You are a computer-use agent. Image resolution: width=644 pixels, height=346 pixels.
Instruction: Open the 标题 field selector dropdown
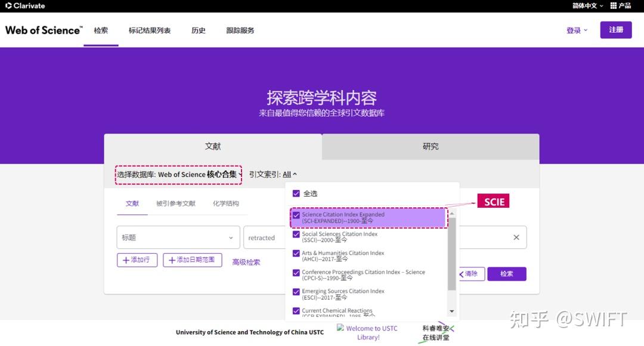click(x=177, y=237)
